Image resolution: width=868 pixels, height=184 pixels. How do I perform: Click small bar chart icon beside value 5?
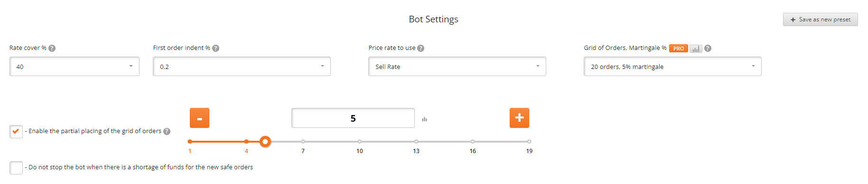[x=425, y=119]
